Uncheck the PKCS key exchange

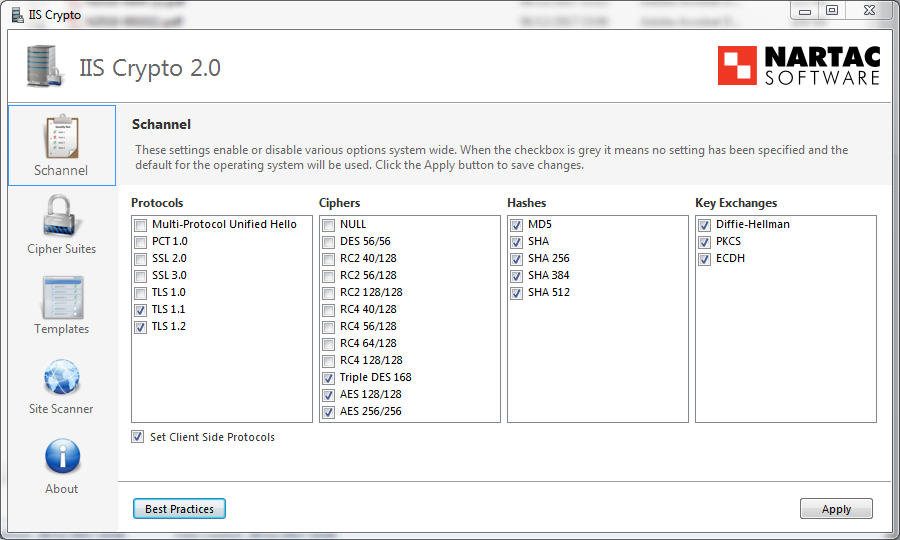pyautogui.click(x=704, y=242)
